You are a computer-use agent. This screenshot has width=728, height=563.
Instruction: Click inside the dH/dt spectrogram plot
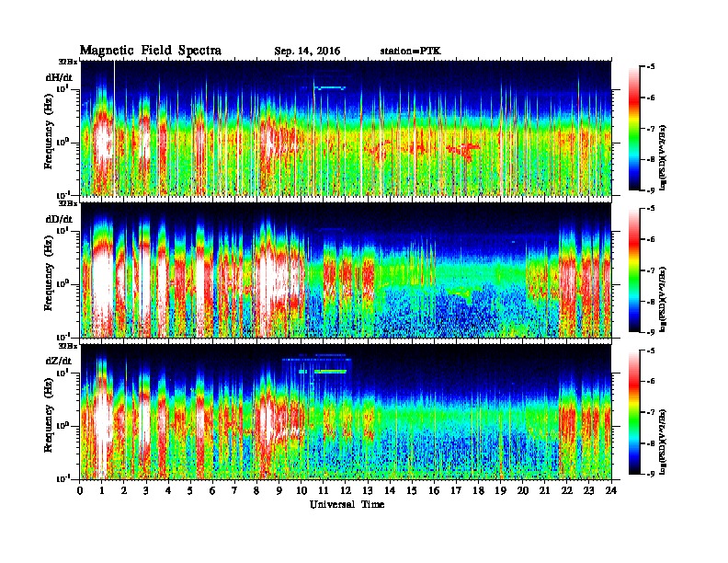[x=346, y=128]
